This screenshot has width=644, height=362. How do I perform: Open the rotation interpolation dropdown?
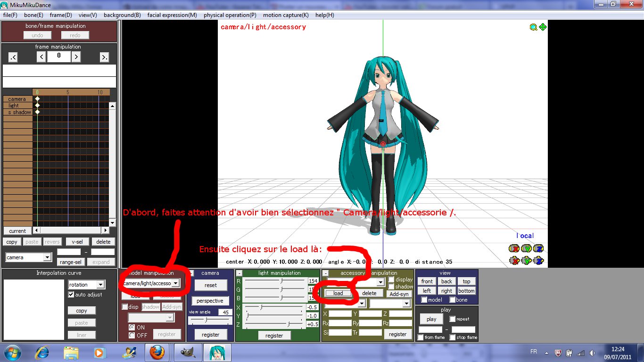point(100,285)
